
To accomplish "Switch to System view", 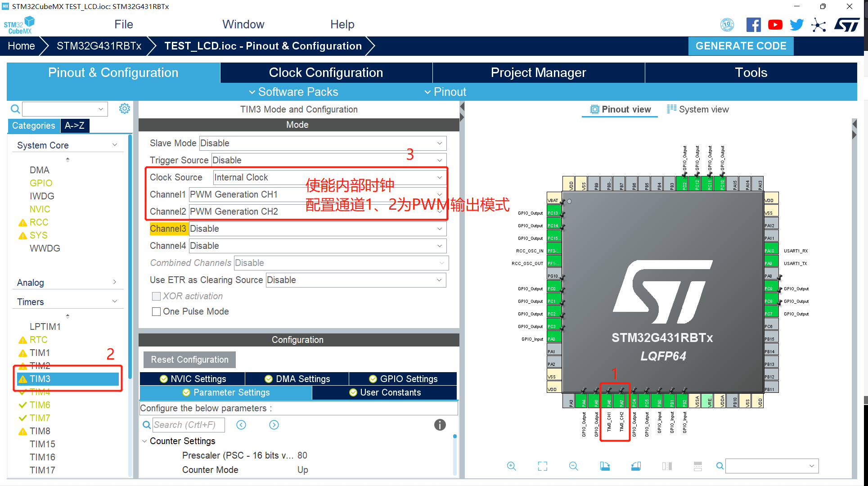I will [698, 109].
